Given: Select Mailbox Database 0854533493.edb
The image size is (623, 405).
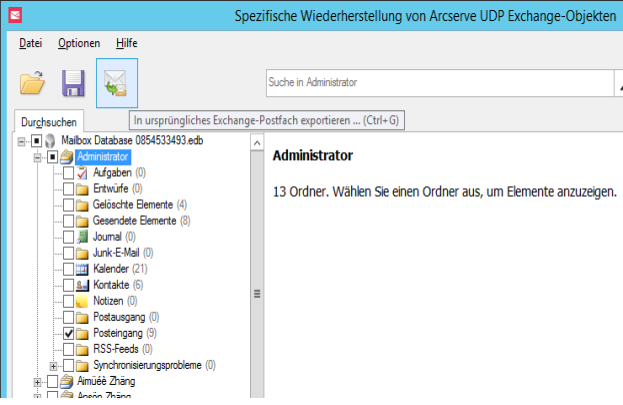Looking at the screenshot, I should [x=132, y=140].
